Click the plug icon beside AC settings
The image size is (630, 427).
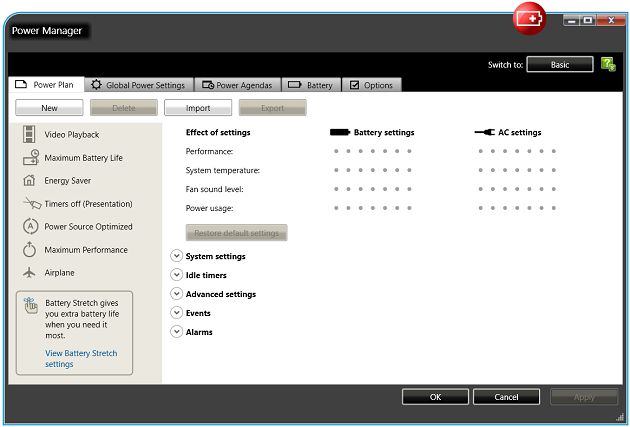[484, 132]
